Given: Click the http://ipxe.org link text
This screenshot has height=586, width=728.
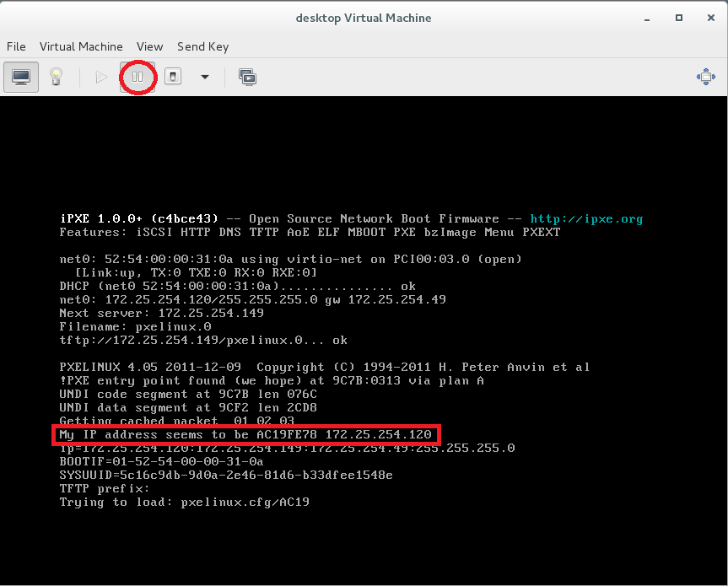Looking at the screenshot, I should [586, 218].
